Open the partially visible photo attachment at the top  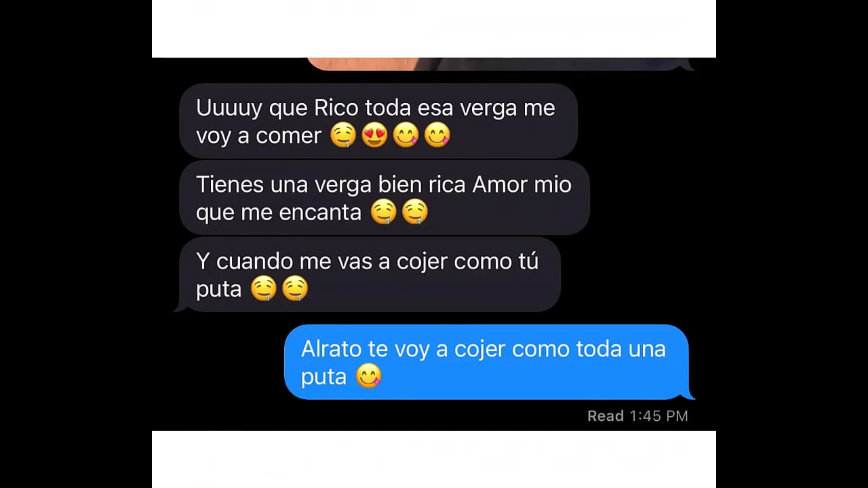498,64
